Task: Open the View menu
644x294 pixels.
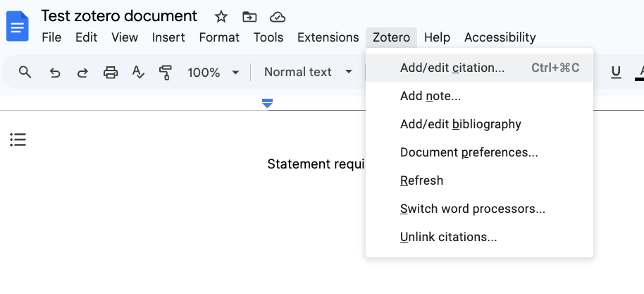Action: point(125,37)
